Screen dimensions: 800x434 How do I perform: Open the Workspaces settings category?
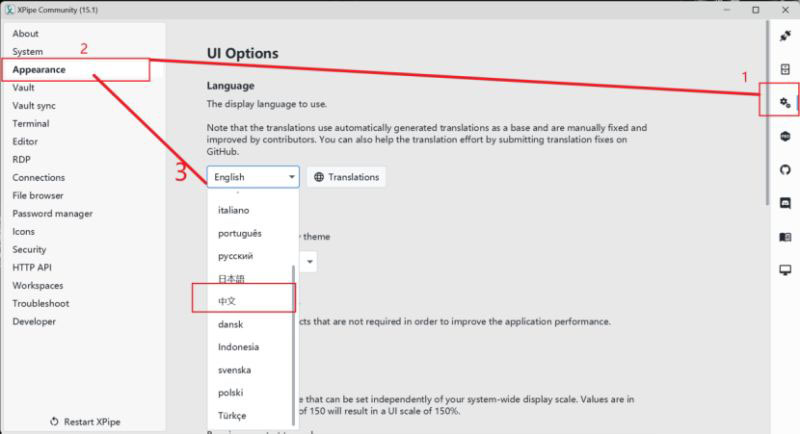click(38, 286)
